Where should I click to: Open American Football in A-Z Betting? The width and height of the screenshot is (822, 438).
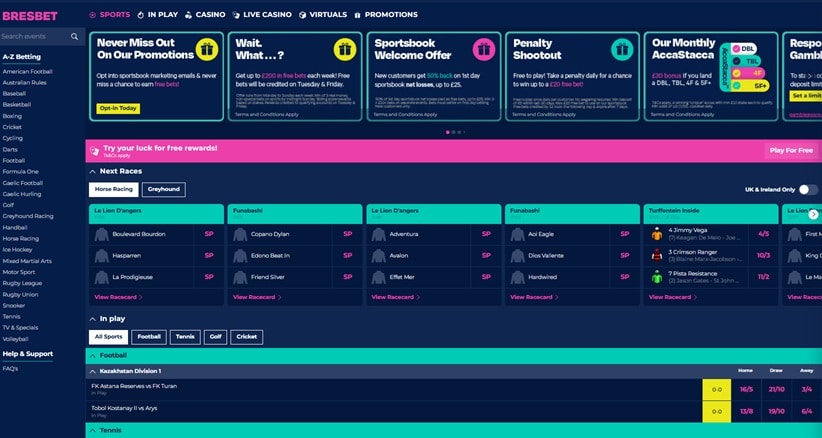[x=27, y=71]
